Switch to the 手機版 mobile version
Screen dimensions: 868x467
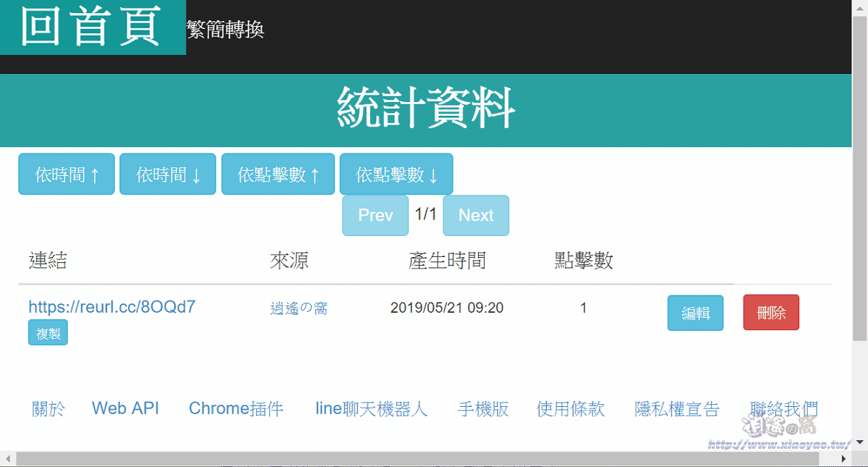482,408
